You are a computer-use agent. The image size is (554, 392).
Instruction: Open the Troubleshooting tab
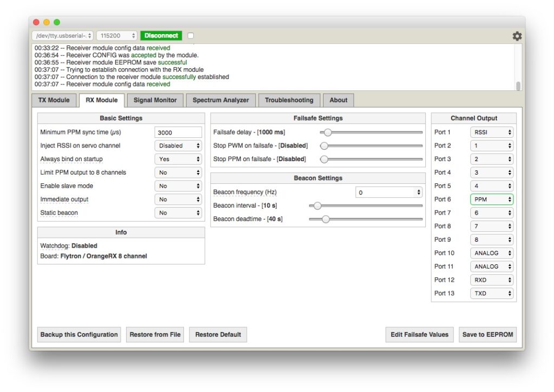click(x=289, y=100)
